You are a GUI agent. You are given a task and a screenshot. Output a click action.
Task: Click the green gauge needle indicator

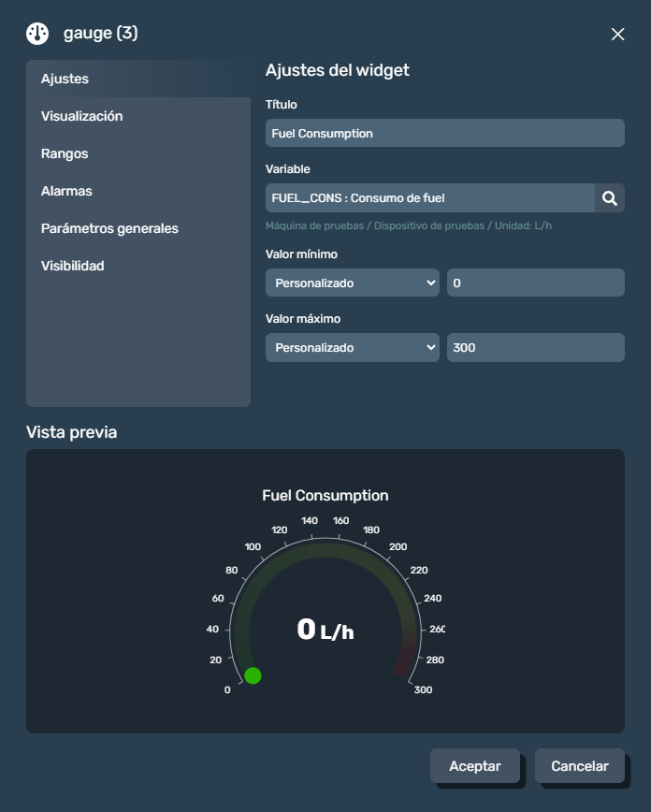(x=253, y=675)
